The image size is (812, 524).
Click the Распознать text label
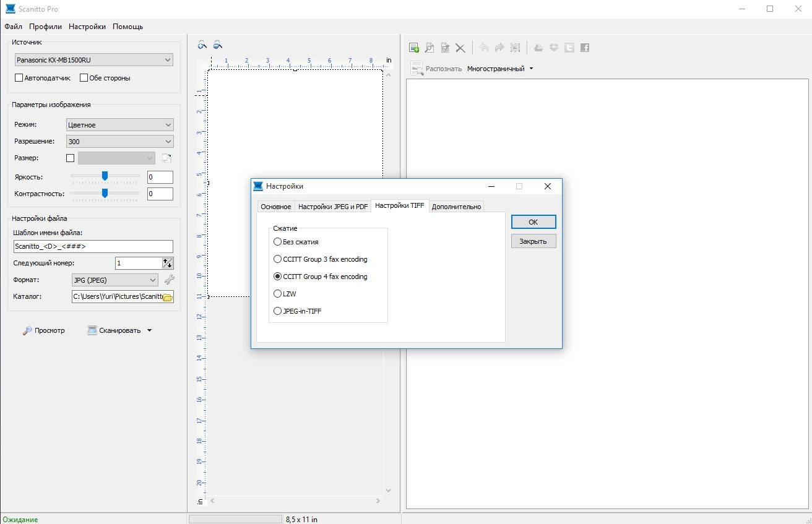tap(444, 69)
